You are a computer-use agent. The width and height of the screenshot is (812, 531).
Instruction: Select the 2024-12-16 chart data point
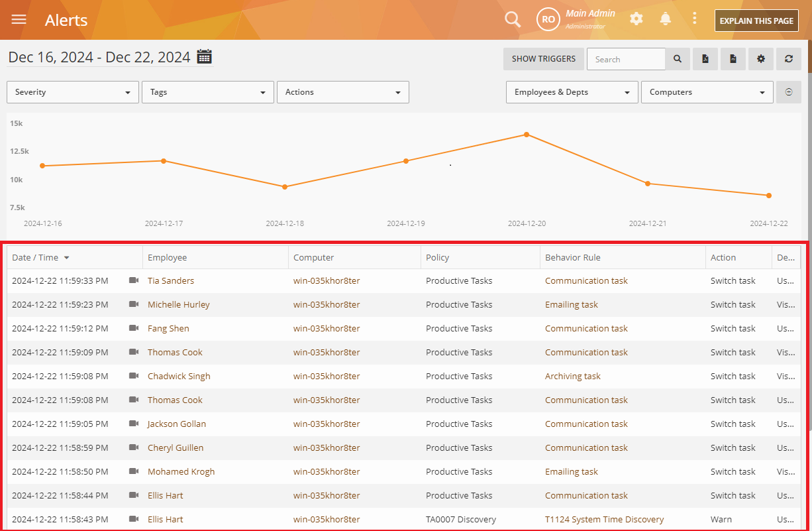[x=42, y=166]
